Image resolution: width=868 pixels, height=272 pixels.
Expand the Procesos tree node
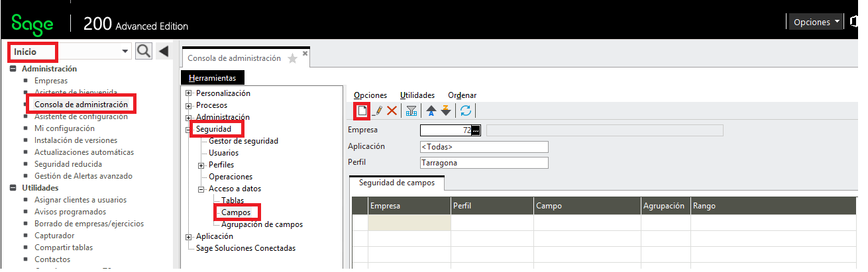pyautogui.click(x=190, y=105)
